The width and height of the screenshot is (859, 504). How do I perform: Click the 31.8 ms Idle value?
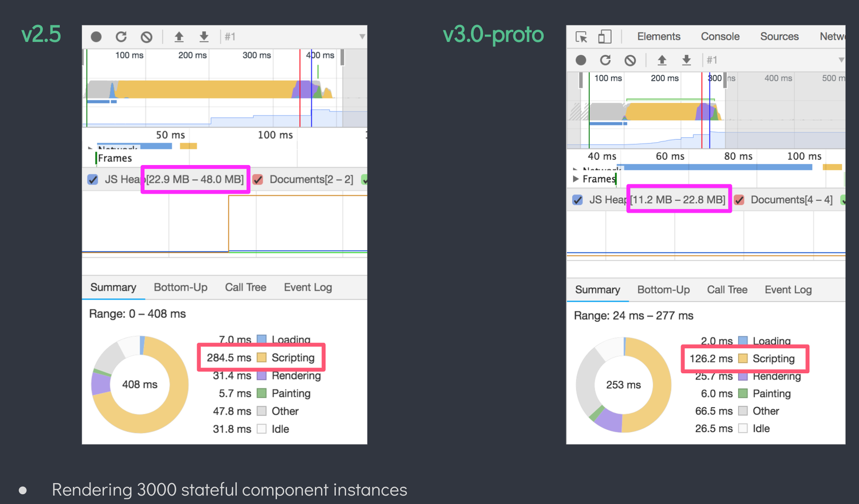[232, 429]
